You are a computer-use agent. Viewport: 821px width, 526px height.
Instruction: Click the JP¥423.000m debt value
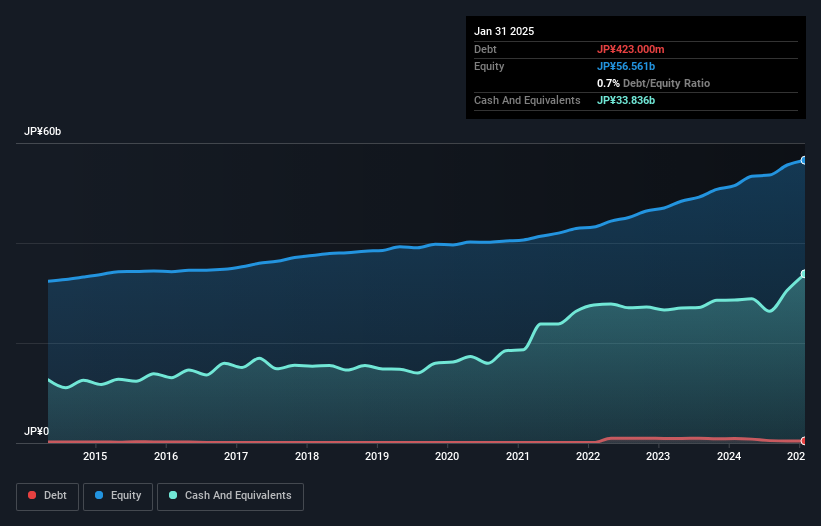pyautogui.click(x=630, y=49)
